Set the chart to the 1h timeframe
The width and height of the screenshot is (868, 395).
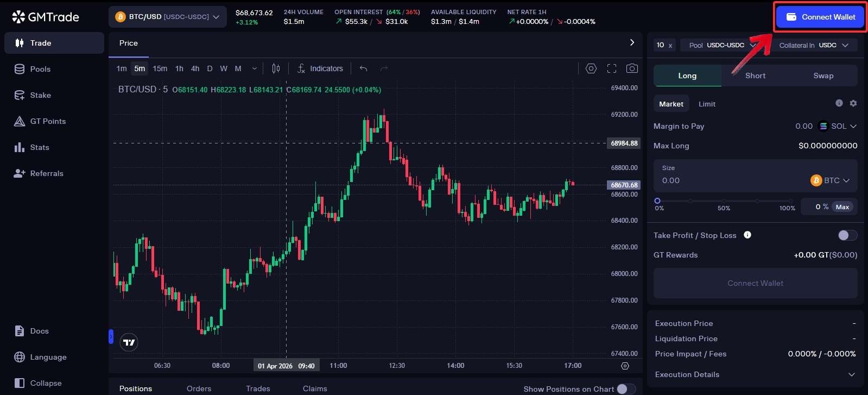(x=179, y=68)
